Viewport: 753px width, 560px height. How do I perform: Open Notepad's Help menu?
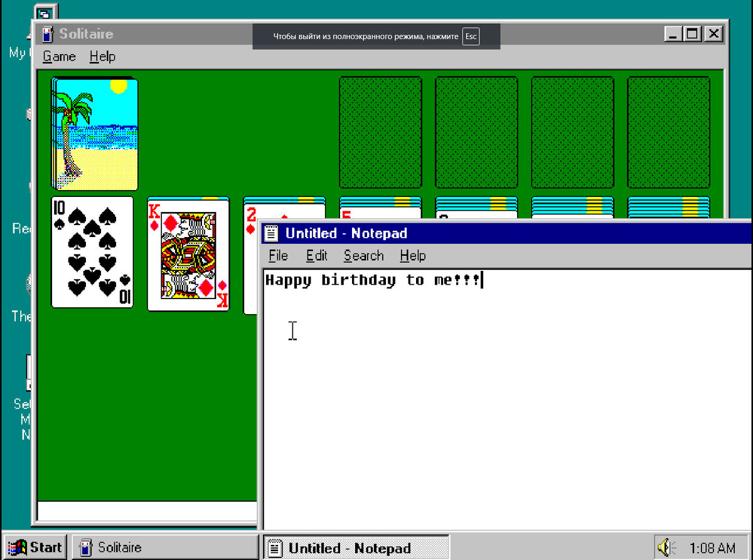click(413, 255)
